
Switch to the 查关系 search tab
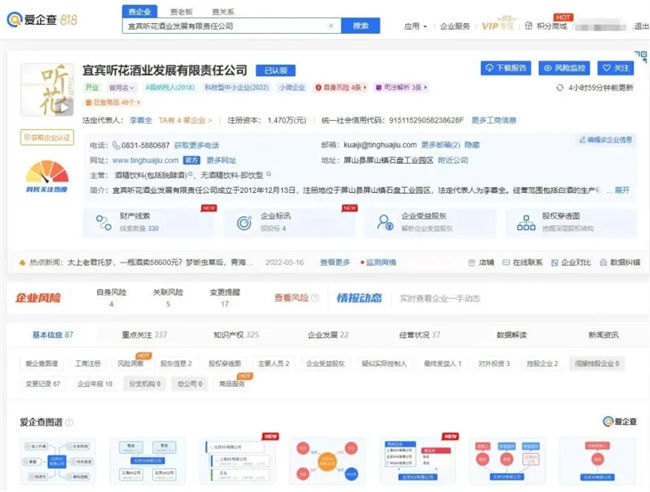click(x=223, y=12)
